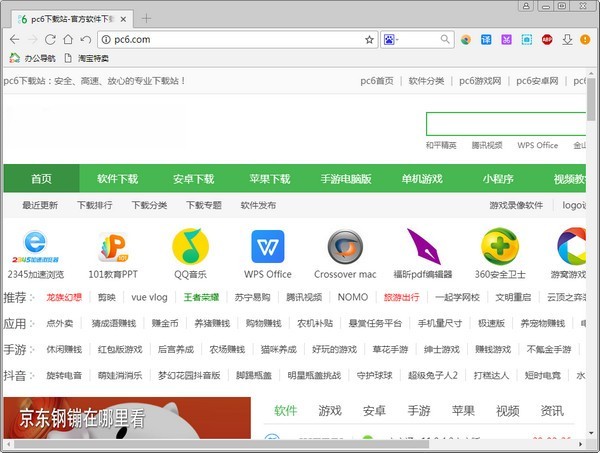Viewport: 600px width, 453px height.
Task: Click the user account icon in title bar
Action: coord(526,6)
